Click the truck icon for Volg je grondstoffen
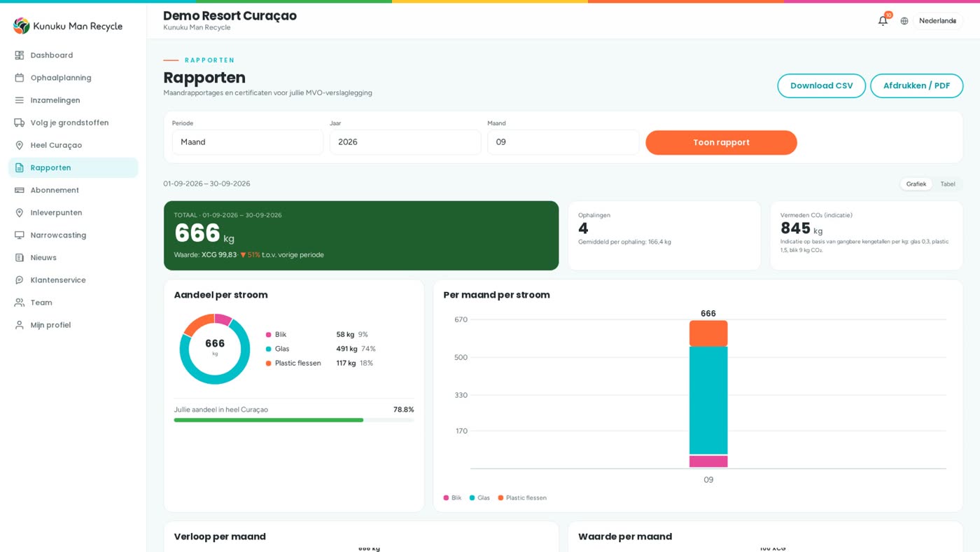 [x=20, y=123]
